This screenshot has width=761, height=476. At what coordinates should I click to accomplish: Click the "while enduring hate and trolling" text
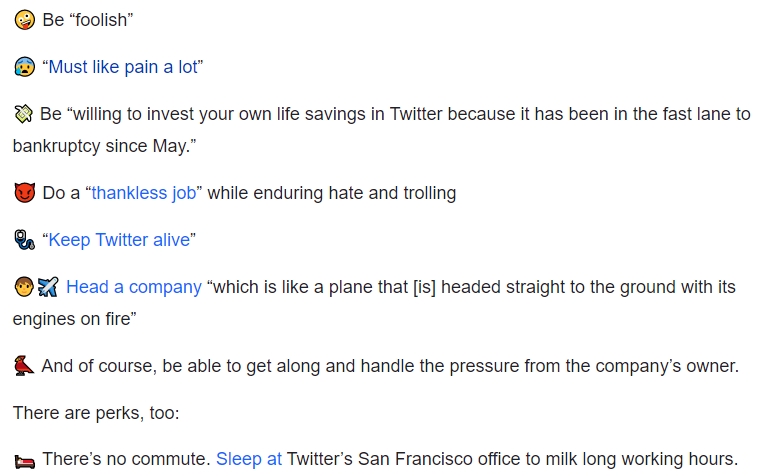pos(331,193)
